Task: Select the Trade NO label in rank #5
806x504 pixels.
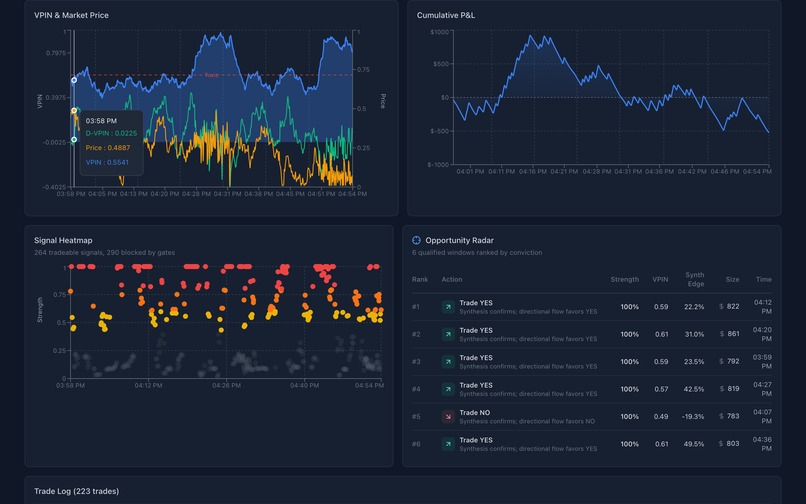Action: click(474, 412)
